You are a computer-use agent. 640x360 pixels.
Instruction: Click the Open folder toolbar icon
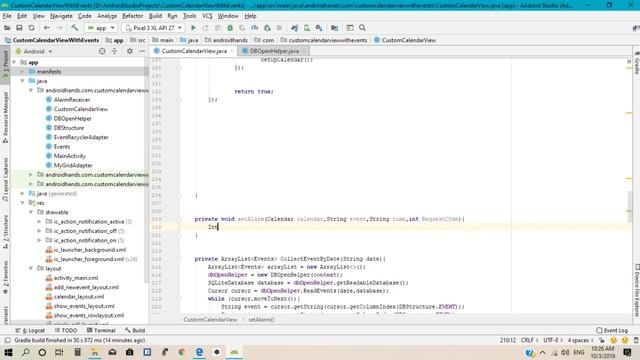coord(7,28)
